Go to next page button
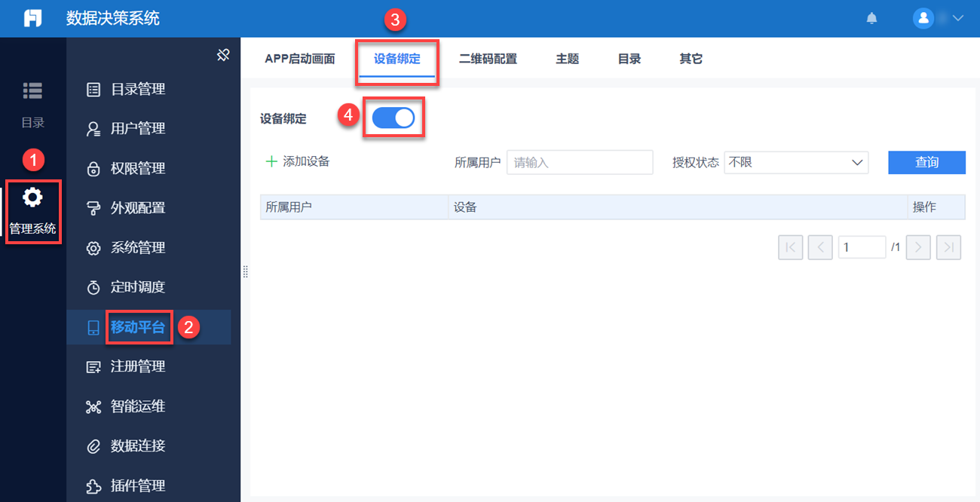Viewport: 980px width, 502px height. 918,247
